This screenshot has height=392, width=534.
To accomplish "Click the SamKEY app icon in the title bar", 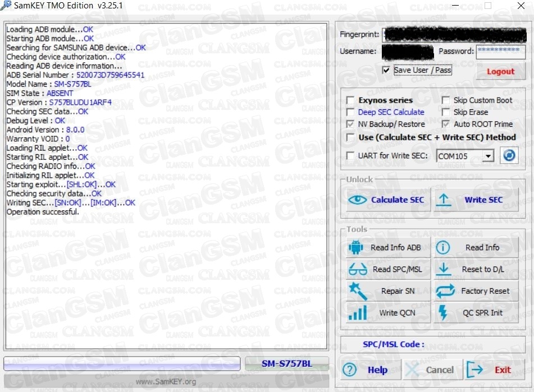I will click(6, 6).
